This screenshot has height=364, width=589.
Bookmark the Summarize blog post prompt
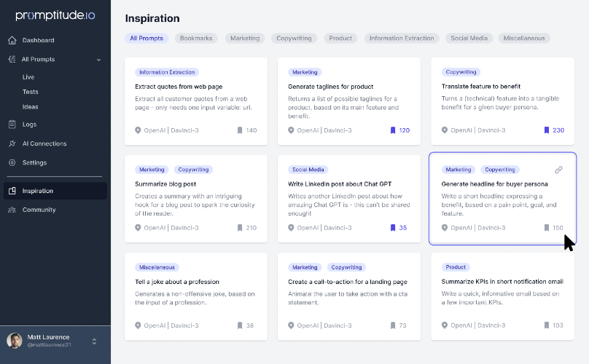point(240,228)
